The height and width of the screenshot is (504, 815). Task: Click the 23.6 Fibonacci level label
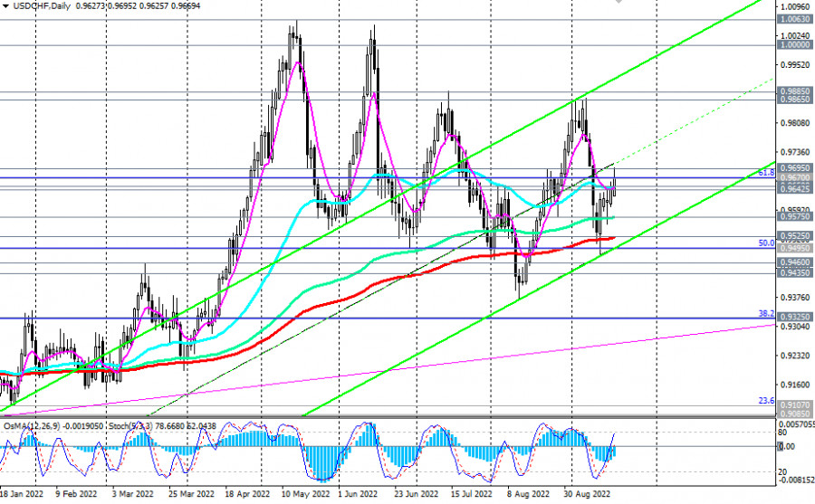point(765,400)
